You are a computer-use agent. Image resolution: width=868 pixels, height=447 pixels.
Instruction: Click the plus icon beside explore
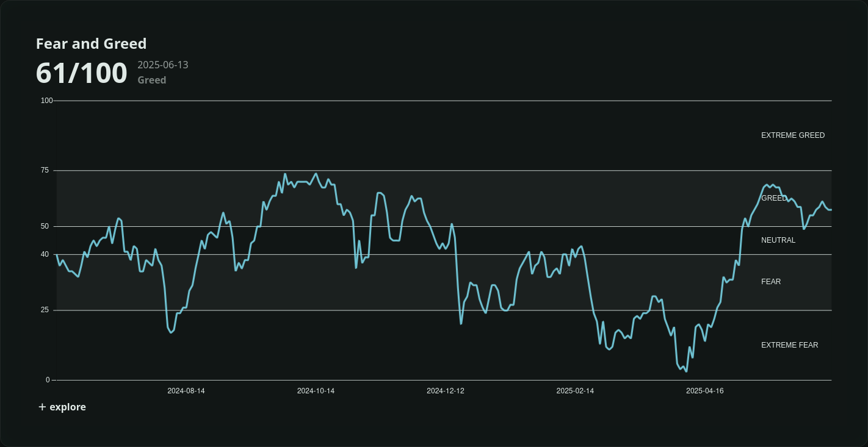coord(42,407)
